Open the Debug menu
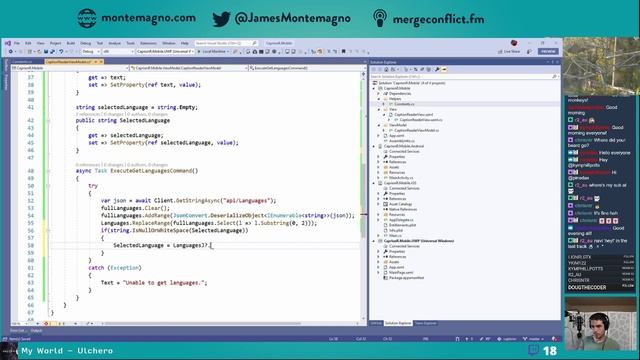640x360 pixels. 85,43
